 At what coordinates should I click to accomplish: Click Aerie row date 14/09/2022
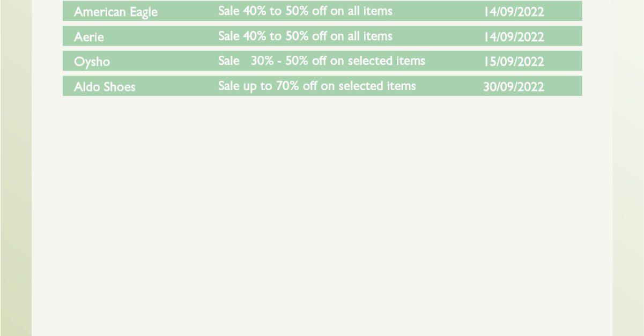coord(514,37)
